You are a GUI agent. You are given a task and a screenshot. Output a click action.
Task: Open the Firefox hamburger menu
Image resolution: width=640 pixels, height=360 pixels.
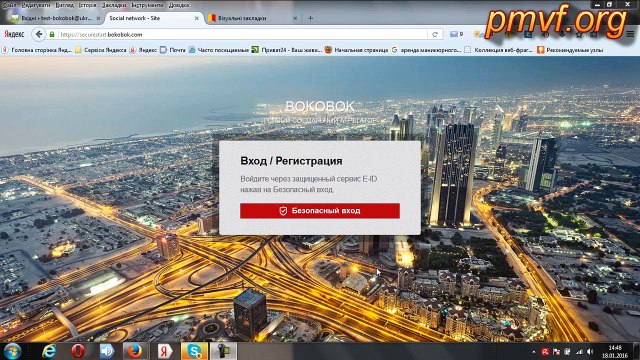630,34
